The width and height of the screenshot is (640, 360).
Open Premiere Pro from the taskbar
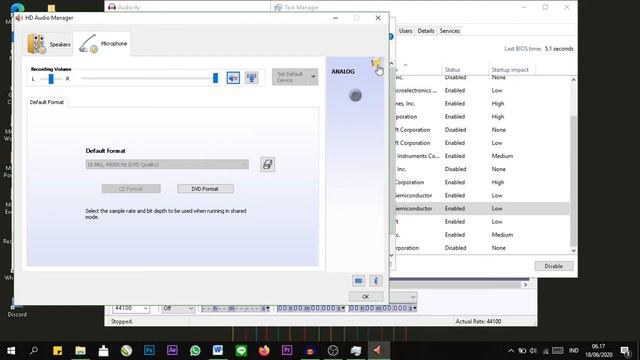point(287,351)
